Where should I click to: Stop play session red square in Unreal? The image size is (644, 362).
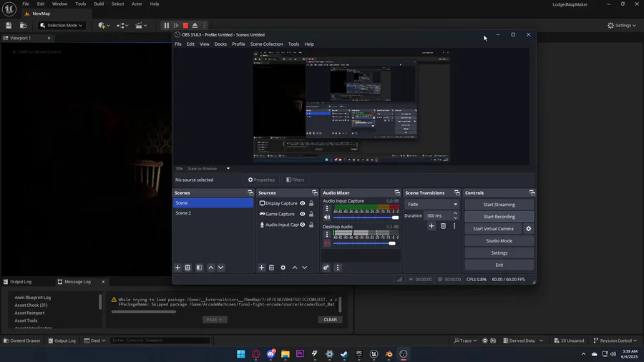[x=185, y=26]
